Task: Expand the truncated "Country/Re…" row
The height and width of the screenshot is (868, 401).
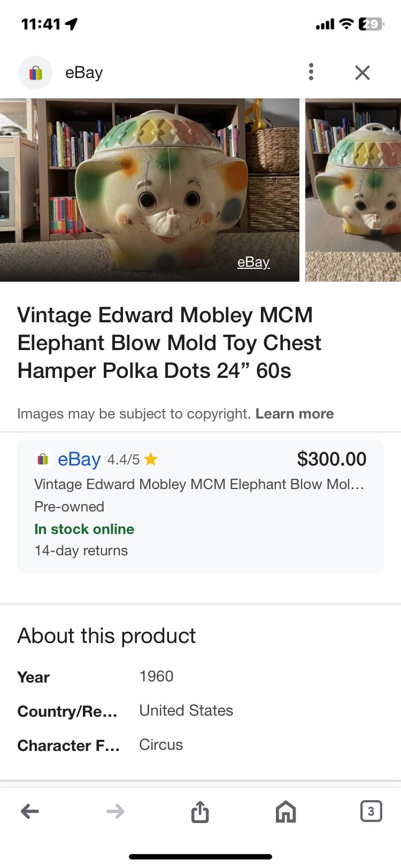Action: tap(67, 711)
